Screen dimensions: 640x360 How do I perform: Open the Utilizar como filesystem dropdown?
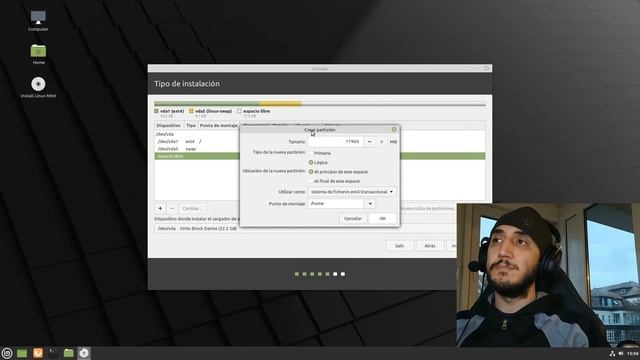pos(352,191)
